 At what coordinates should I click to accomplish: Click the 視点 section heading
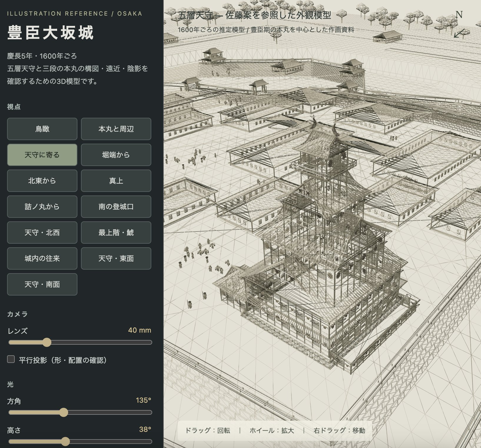14,107
